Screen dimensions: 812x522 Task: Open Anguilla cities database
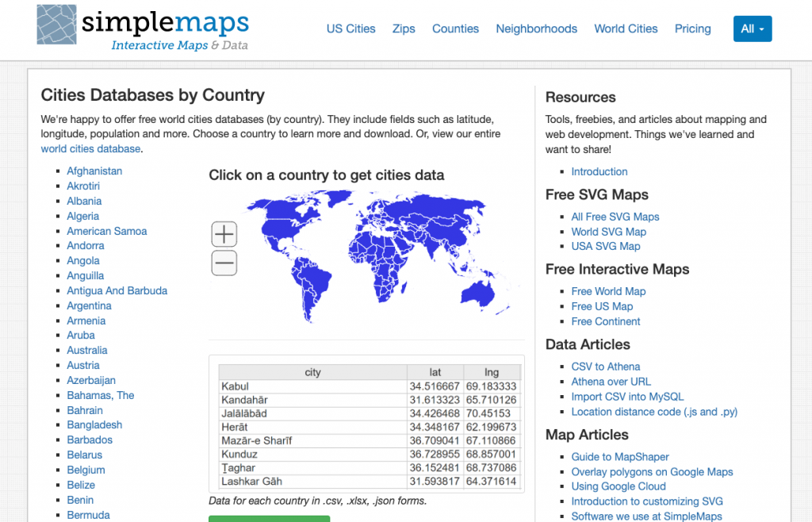click(x=86, y=275)
